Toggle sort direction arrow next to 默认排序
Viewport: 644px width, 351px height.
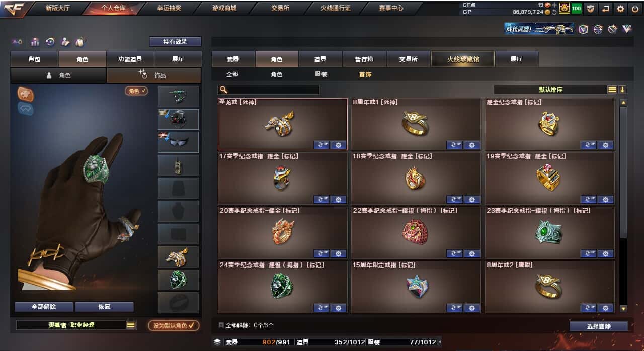click(x=622, y=90)
